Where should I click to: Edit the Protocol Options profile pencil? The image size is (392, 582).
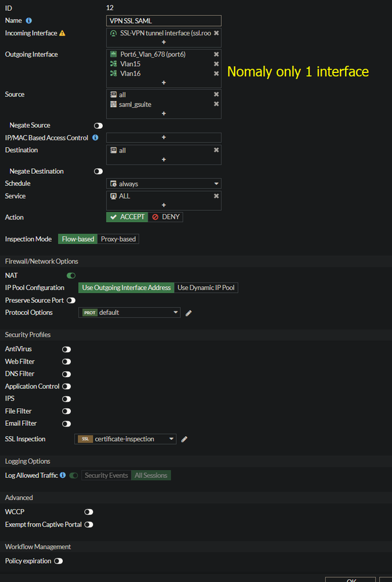coord(188,313)
